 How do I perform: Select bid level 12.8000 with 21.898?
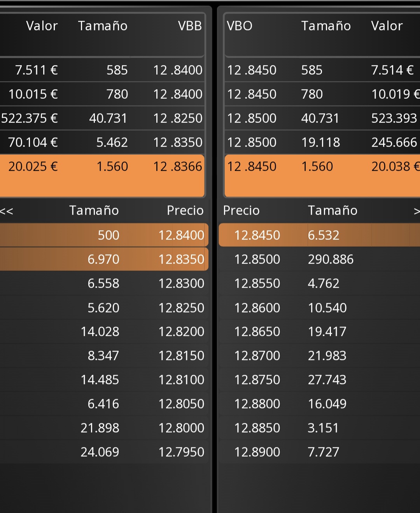[x=104, y=428]
